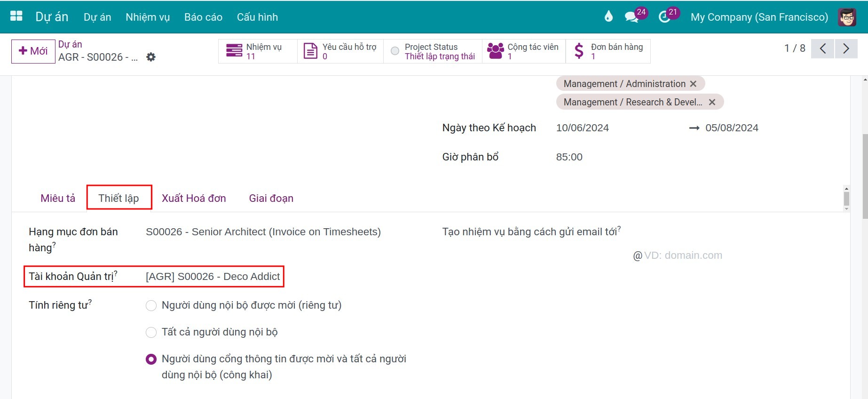Image resolution: width=868 pixels, height=399 pixels.
Task: Go to previous record arrow
Action: 823,48
